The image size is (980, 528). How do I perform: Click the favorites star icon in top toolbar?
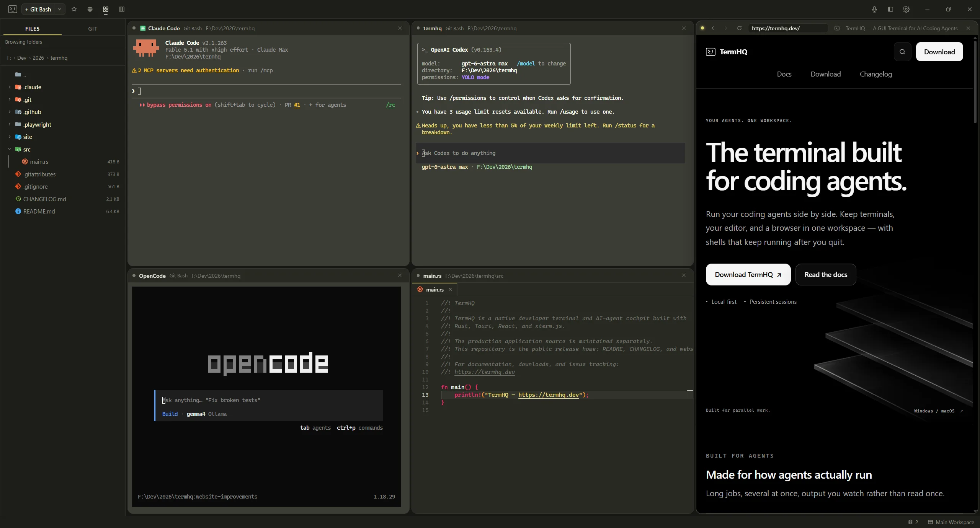point(74,9)
